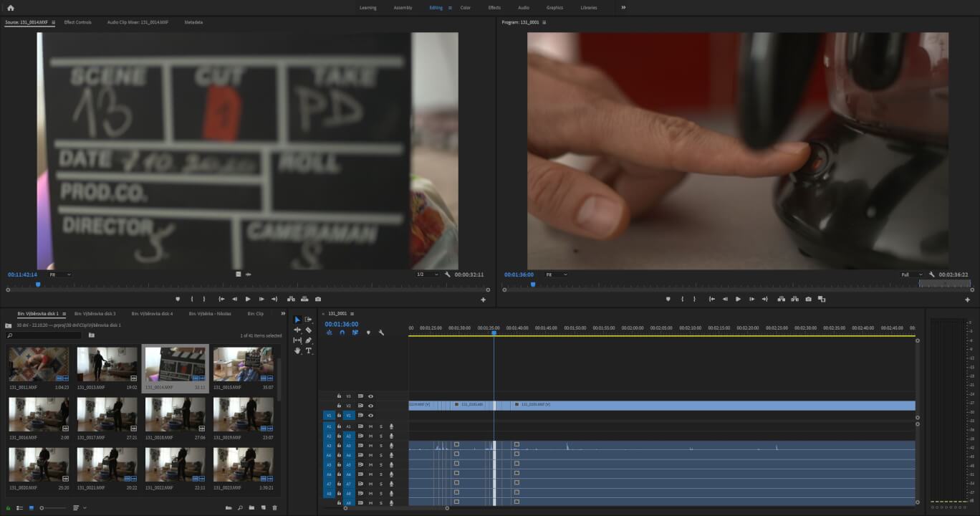The image size is (980, 516).
Task: Click Insert button in Source monitor
Action: click(291, 299)
